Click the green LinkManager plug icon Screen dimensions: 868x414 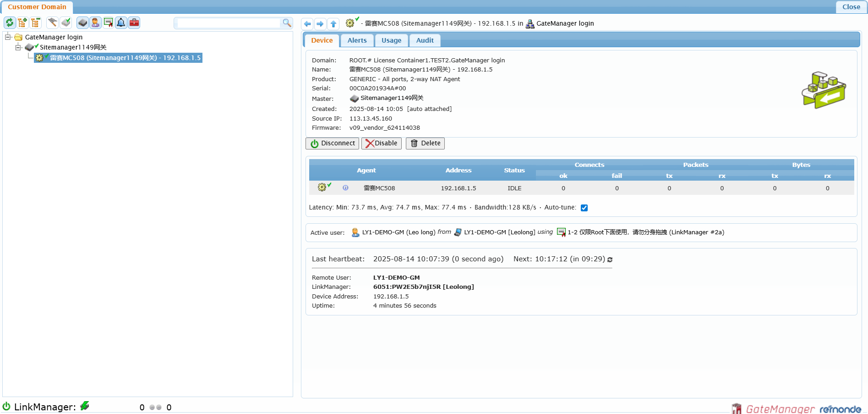[x=85, y=406]
